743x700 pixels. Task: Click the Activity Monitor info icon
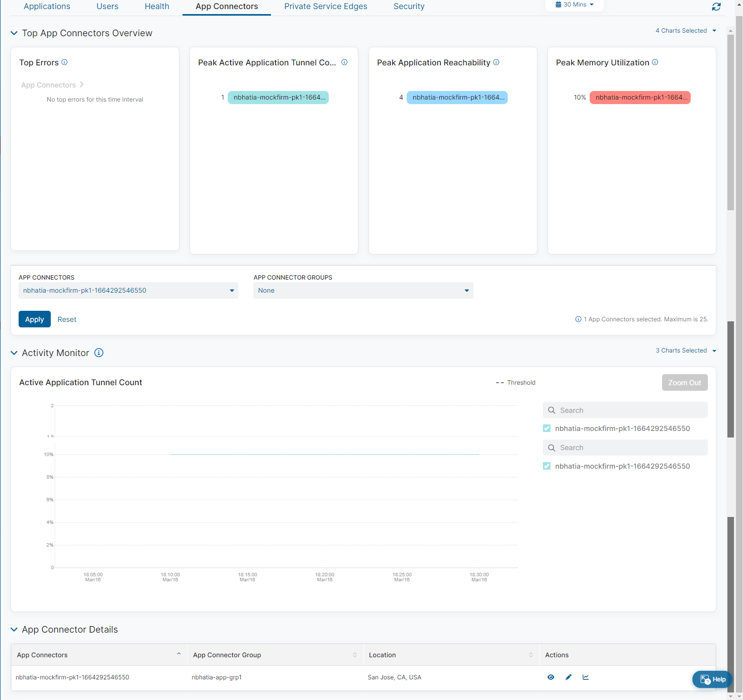click(99, 353)
